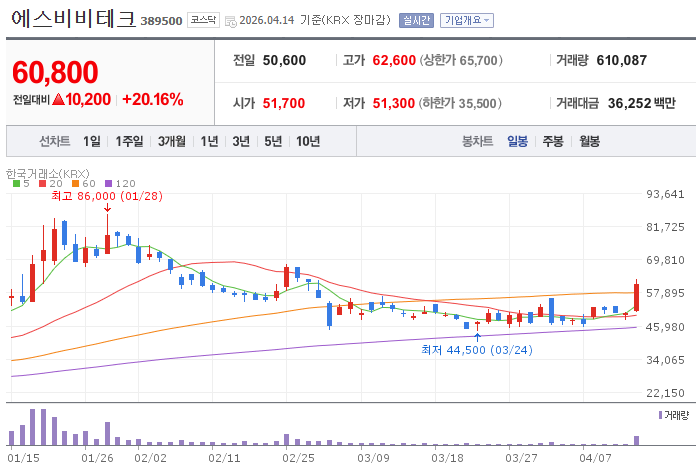Click the 01/15 date axis label
This screenshot has width=696, height=467.
point(24,458)
